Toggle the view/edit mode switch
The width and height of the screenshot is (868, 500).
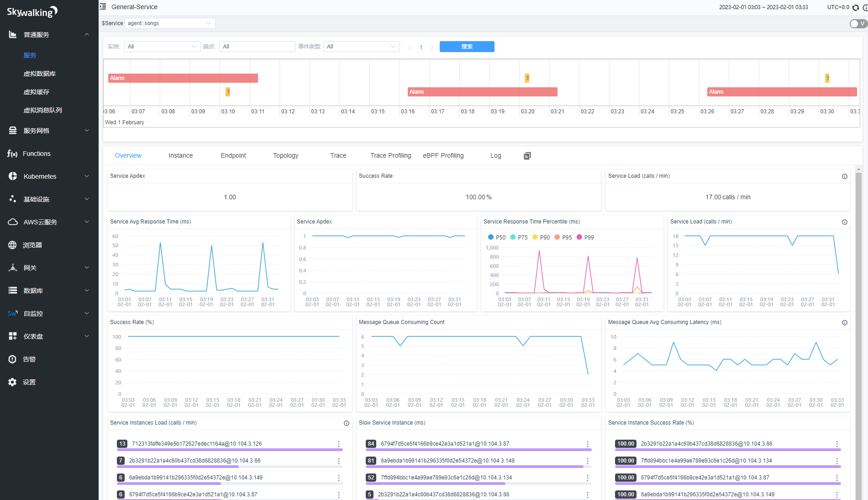click(x=858, y=23)
